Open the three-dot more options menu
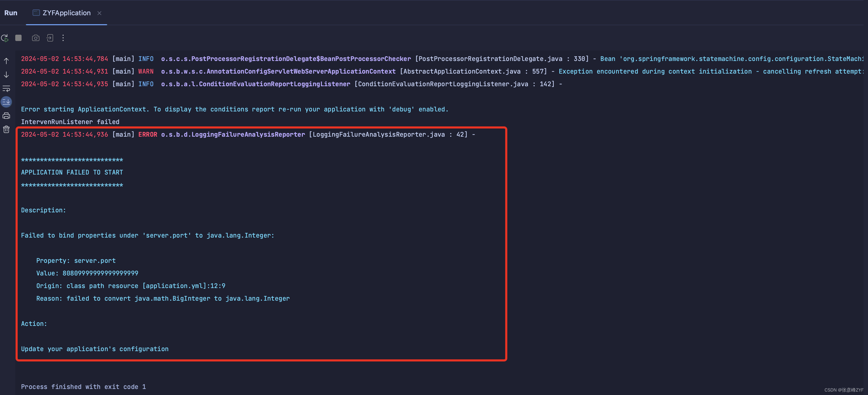This screenshot has height=395, width=868. pos(63,38)
